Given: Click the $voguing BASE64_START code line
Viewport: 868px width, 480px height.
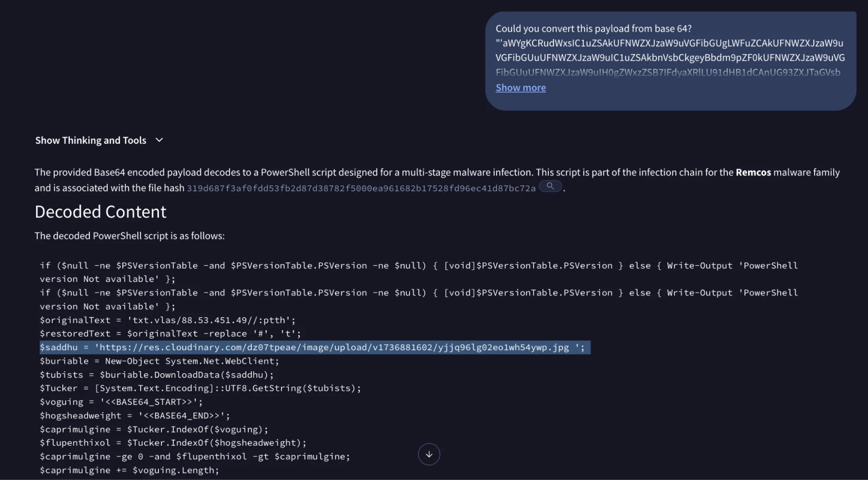Looking at the screenshot, I should [121, 402].
